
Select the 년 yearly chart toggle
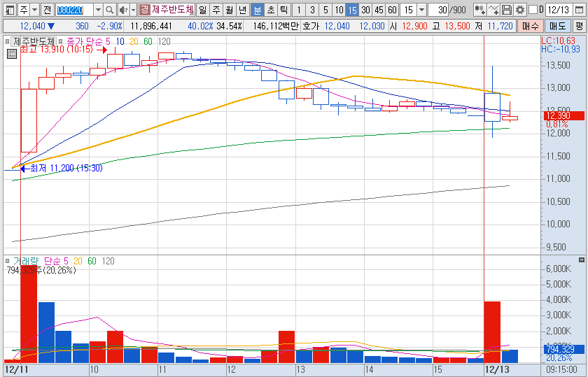pyautogui.click(x=243, y=10)
